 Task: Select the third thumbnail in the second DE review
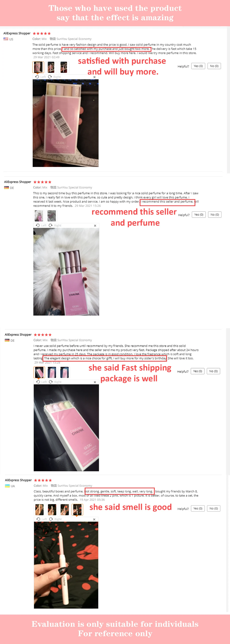(x=64, y=372)
